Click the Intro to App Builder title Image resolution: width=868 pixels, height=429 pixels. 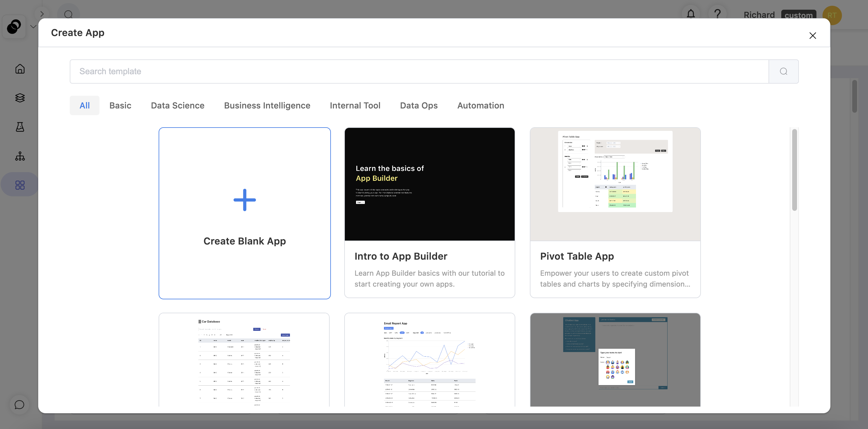[401, 256]
